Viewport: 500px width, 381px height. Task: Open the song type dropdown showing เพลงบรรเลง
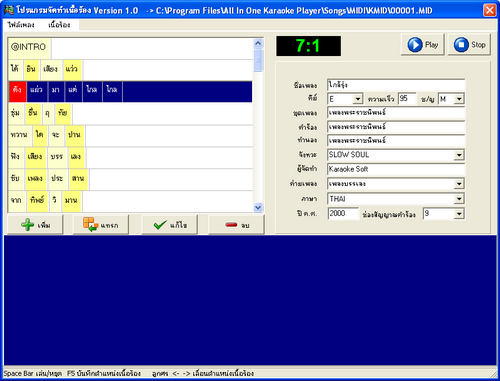click(x=459, y=184)
